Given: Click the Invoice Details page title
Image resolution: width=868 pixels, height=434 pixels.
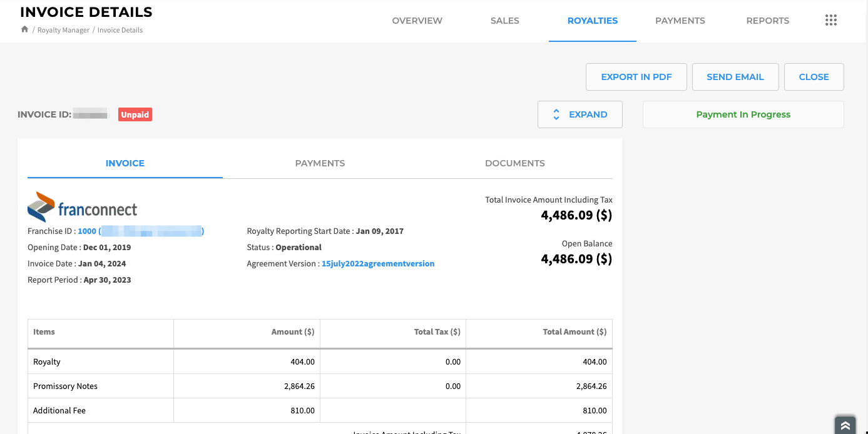Looking at the screenshot, I should point(86,13).
